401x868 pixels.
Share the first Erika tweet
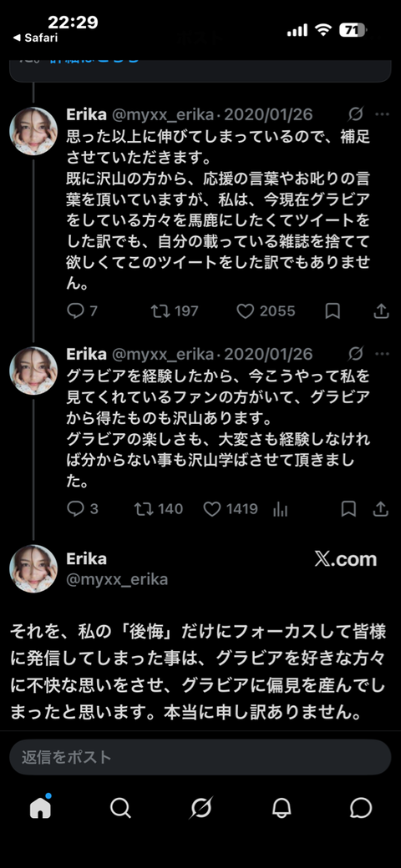[381, 311]
